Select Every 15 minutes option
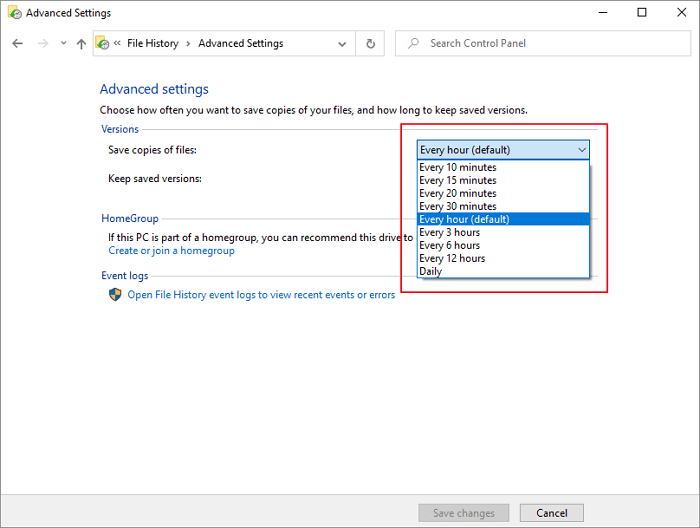 point(458,181)
